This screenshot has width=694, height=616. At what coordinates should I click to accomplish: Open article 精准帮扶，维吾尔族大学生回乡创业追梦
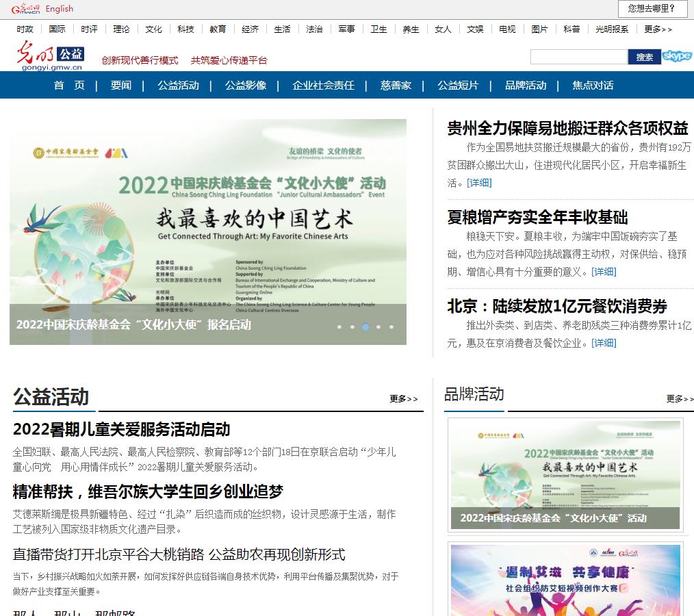pyautogui.click(x=148, y=491)
